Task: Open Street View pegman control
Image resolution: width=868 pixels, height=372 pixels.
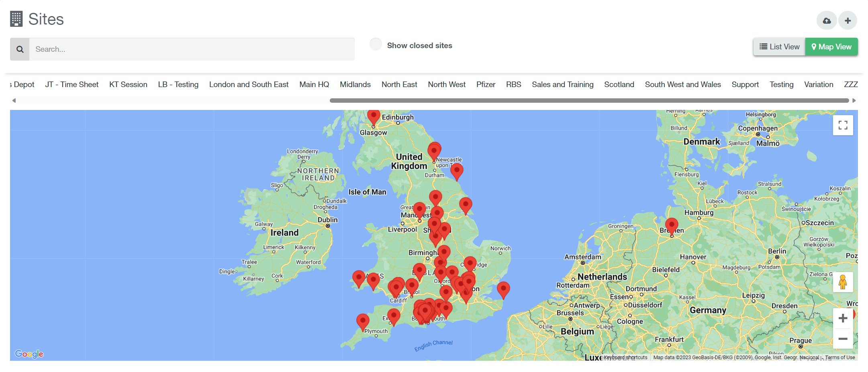Action: pyautogui.click(x=843, y=282)
